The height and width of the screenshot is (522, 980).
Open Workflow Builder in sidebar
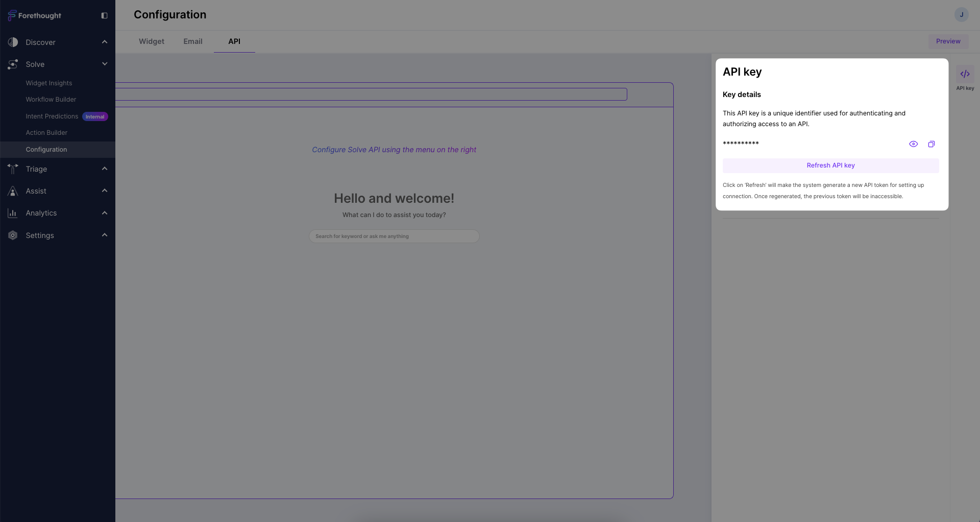point(51,99)
